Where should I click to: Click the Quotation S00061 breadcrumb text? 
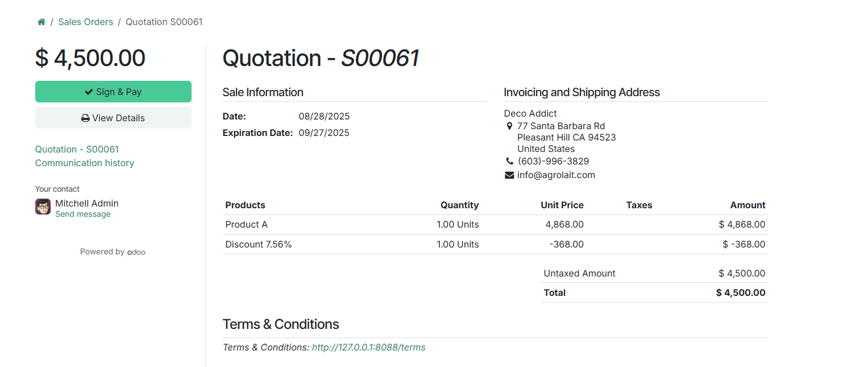pos(164,22)
